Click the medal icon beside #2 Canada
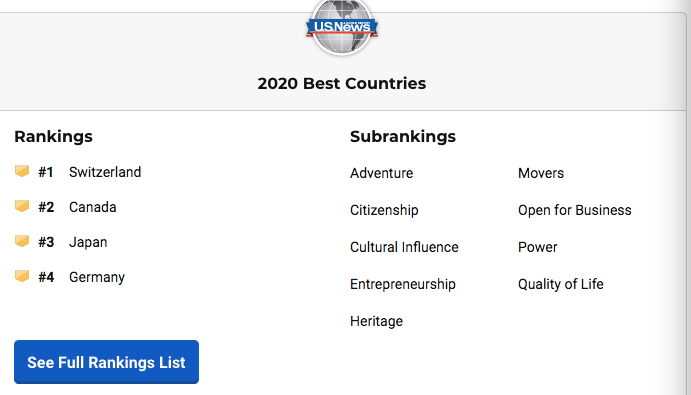 tap(22, 206)
